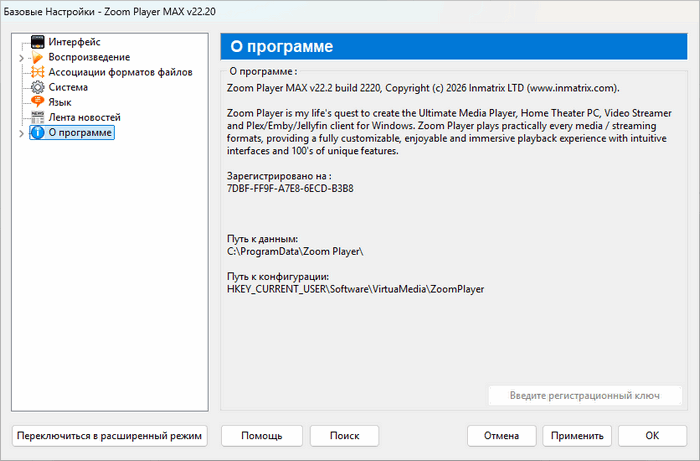Open the Интерфейс settings section
The height and width of the screenshot is (461, 700).
coord(76,42)
